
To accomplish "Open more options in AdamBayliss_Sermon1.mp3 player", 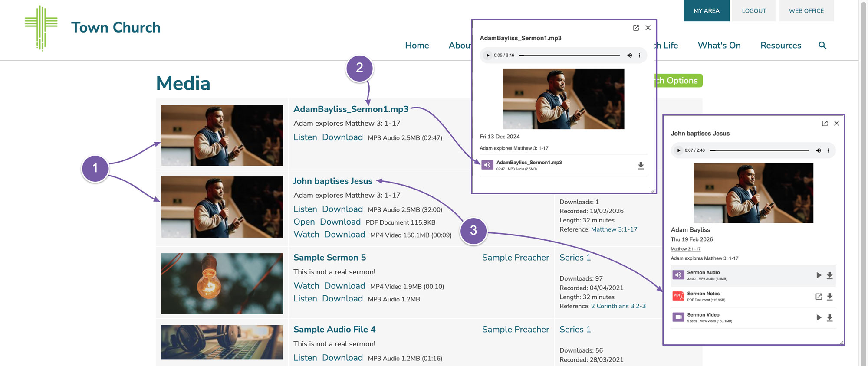I will pyautogui.click(x=639, y=56).
